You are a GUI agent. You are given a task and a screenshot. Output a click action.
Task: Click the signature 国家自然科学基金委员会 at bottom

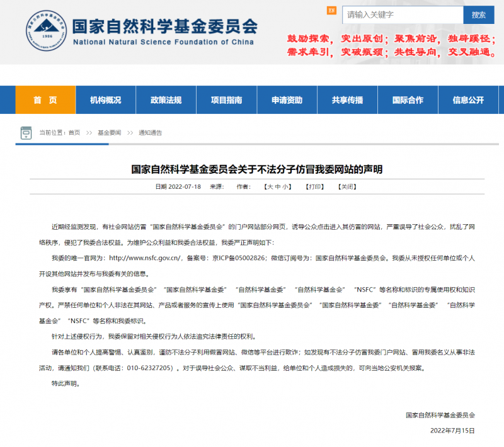click(440, 416)
